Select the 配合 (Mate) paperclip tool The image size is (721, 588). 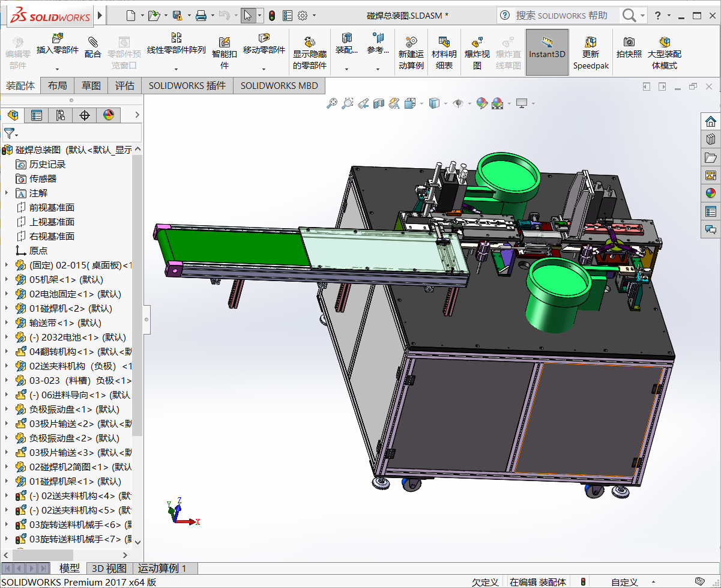click(x=93, y=42)
